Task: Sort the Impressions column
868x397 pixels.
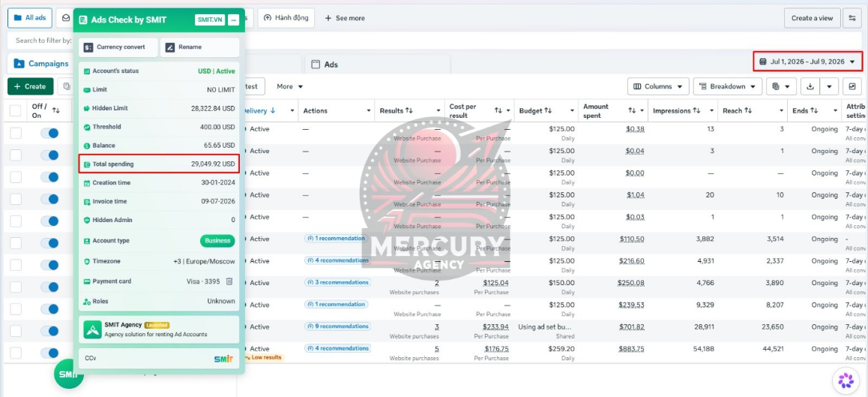Action: point(697,111)
